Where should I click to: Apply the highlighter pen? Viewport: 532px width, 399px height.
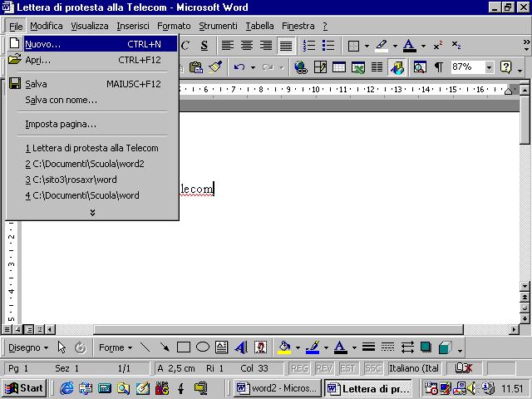coord(382,46)
